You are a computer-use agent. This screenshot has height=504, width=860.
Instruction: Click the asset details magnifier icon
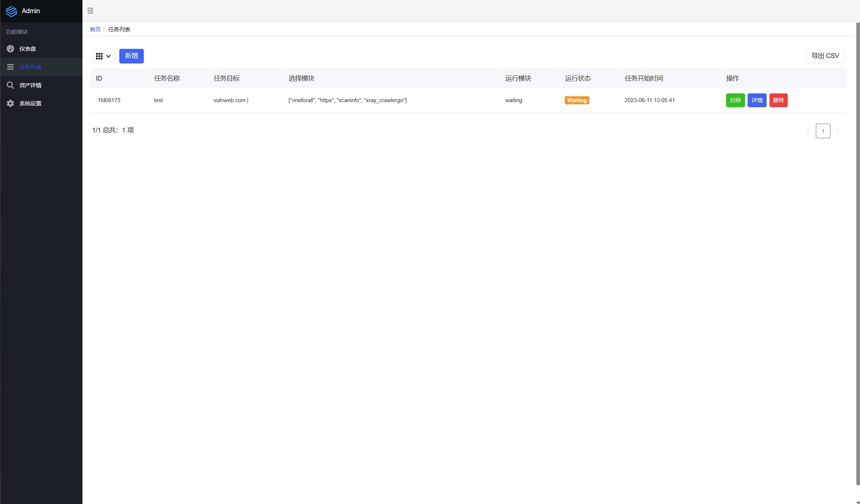(x=10, y=85)
